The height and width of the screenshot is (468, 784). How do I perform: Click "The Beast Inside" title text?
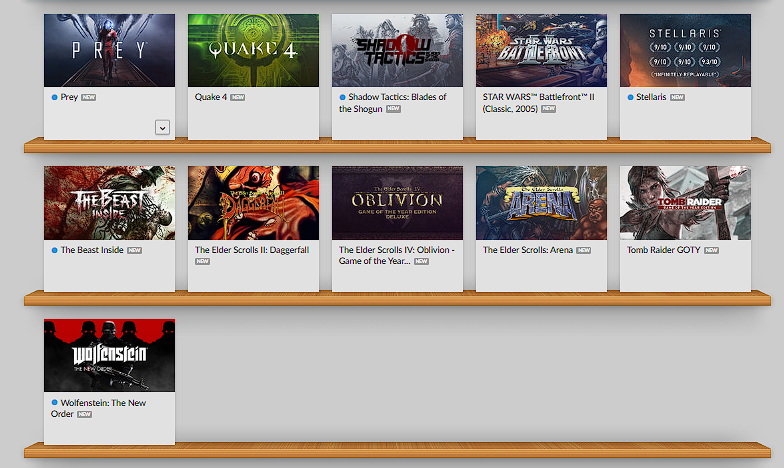click(x=92, y=250)
